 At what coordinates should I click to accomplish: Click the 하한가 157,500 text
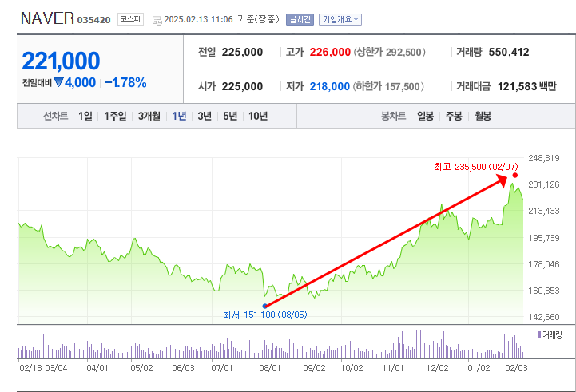coord(388,86)
